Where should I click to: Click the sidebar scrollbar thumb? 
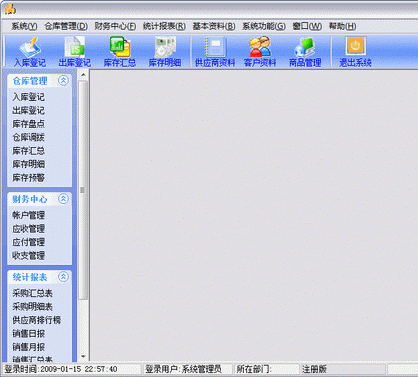tap(83, 190)
